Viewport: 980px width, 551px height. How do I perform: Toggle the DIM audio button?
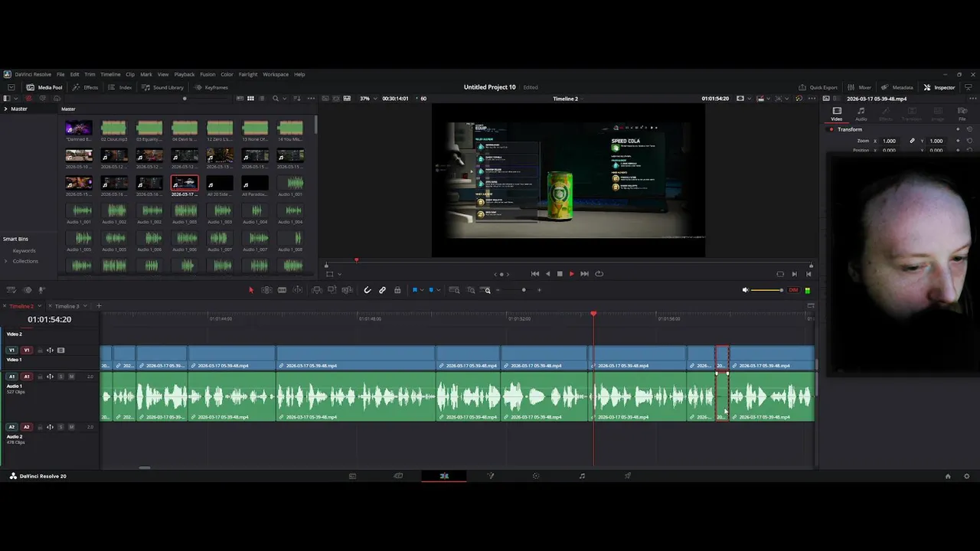(x=793, y=290)
